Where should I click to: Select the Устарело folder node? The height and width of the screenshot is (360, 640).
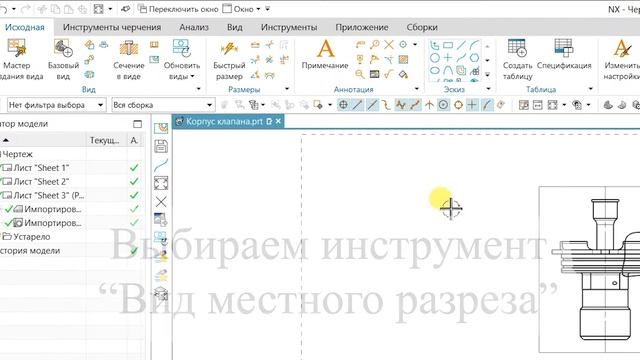(x=31, y=237)
